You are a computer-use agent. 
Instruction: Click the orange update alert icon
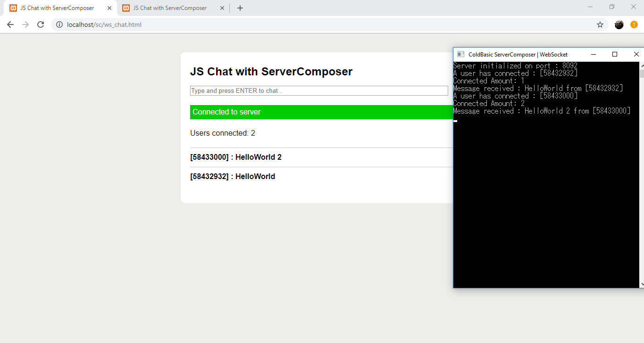[634, 24]
